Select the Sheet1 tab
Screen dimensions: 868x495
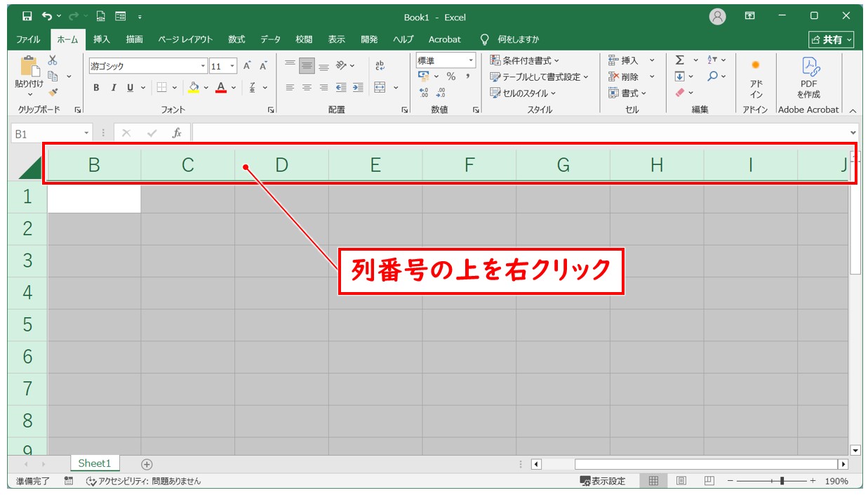click(95, 463)
